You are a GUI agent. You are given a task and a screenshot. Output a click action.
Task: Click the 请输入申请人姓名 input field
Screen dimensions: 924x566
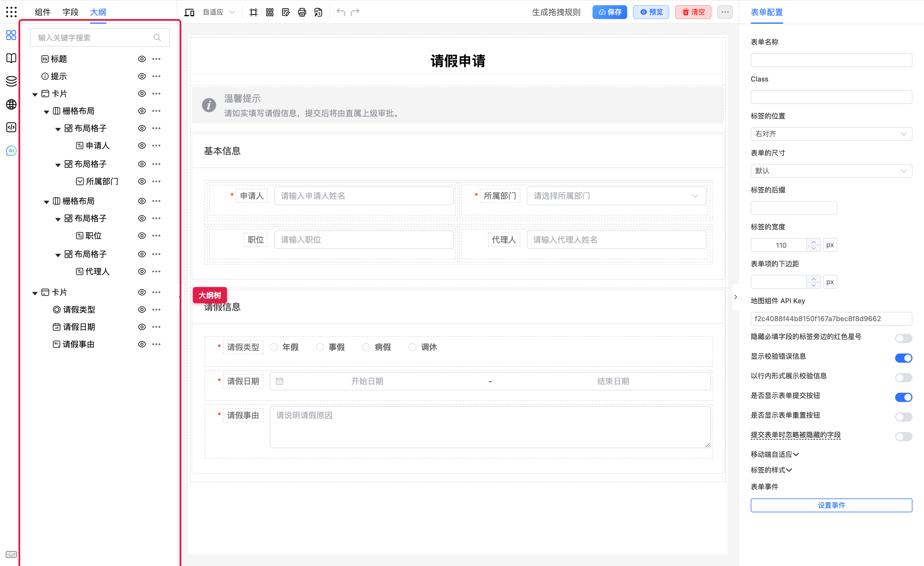coord(364,196)
